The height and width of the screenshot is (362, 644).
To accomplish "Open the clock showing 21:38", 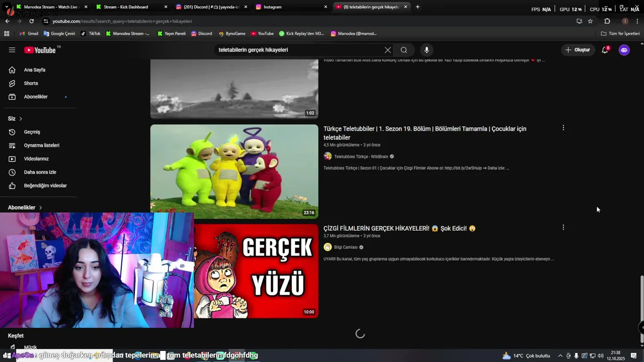I will point(616,355).
